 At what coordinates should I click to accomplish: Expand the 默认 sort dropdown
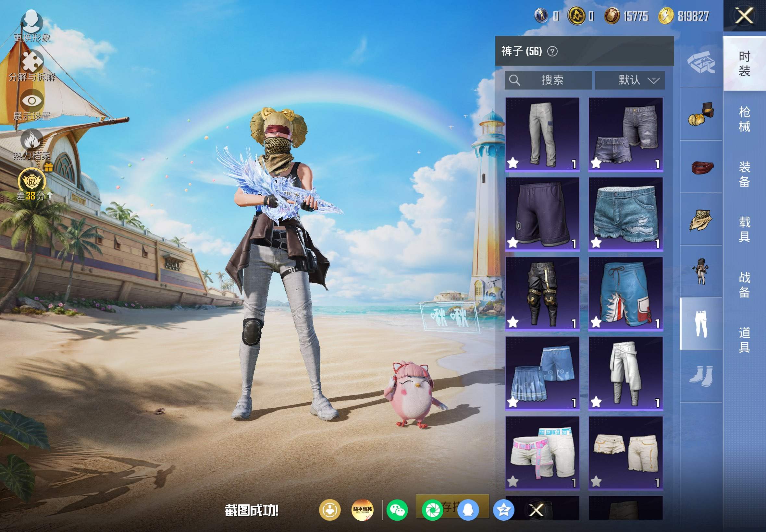click(x=630, y=80)
